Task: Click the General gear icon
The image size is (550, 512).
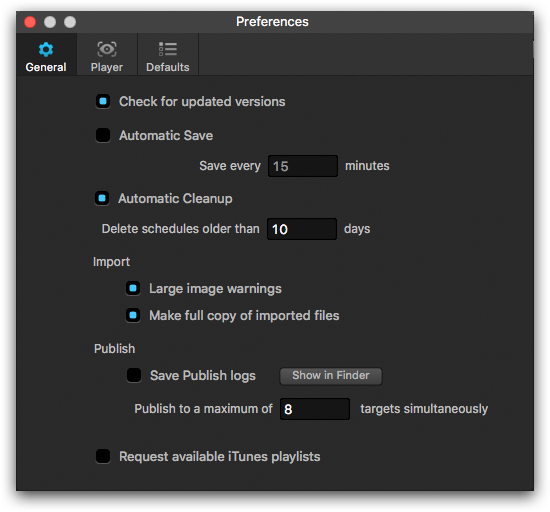Action: click(x=46, y=49)
